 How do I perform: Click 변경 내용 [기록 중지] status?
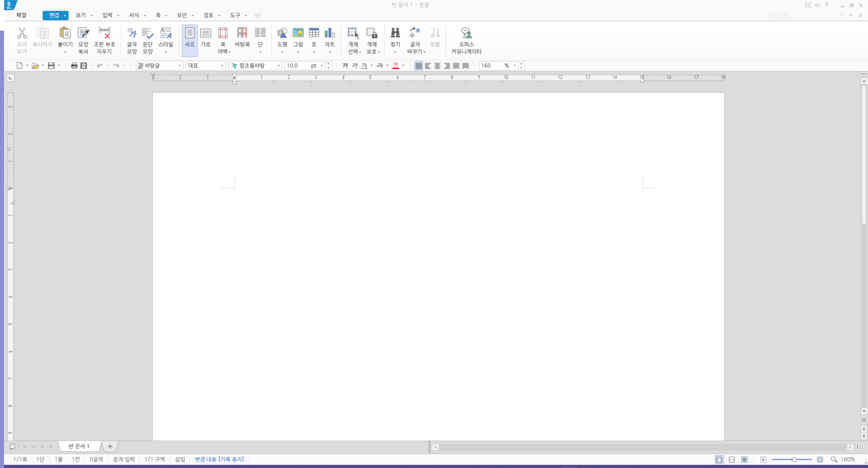(x=219, y=459)
